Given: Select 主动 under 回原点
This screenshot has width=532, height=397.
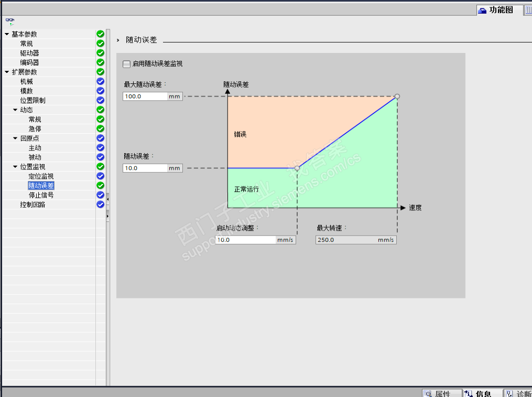Looking at the screenshot, I should tap(35, 148).
